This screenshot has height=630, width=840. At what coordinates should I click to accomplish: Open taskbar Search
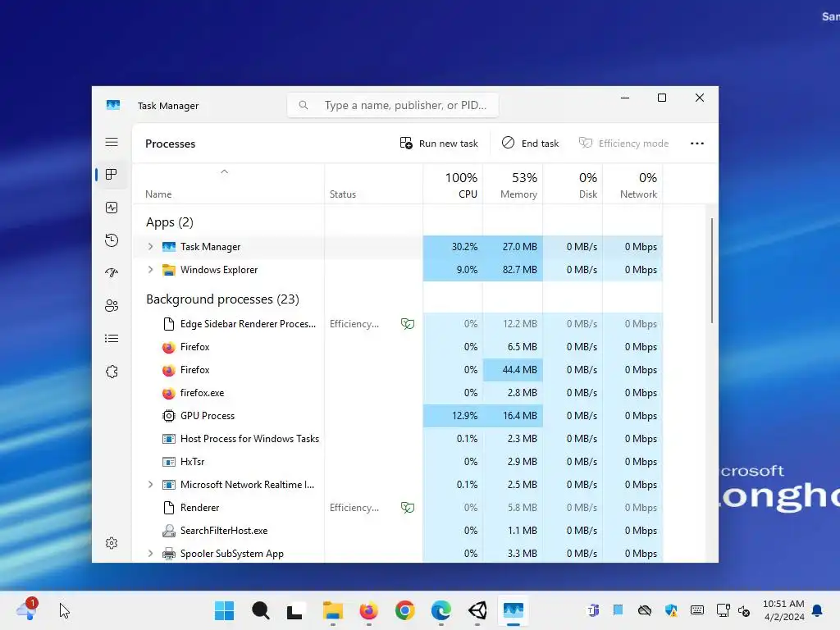tap(260, 610)
